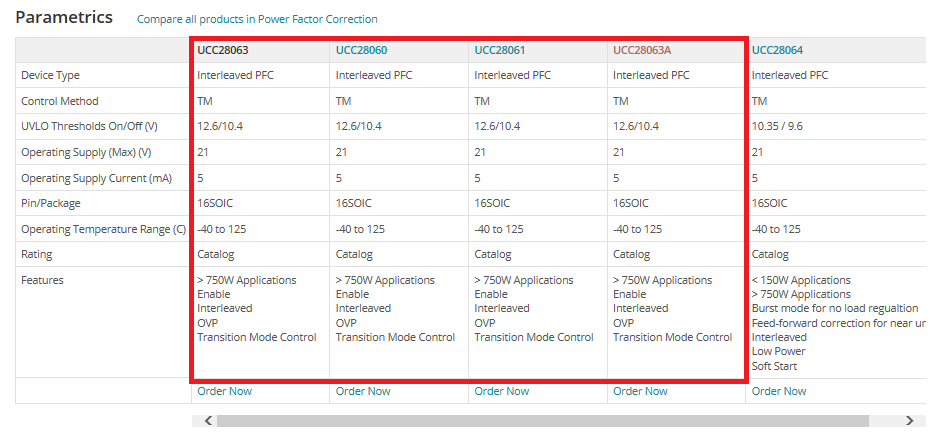Click the Device Type row label
946x435 pixels.
[50, 75]
